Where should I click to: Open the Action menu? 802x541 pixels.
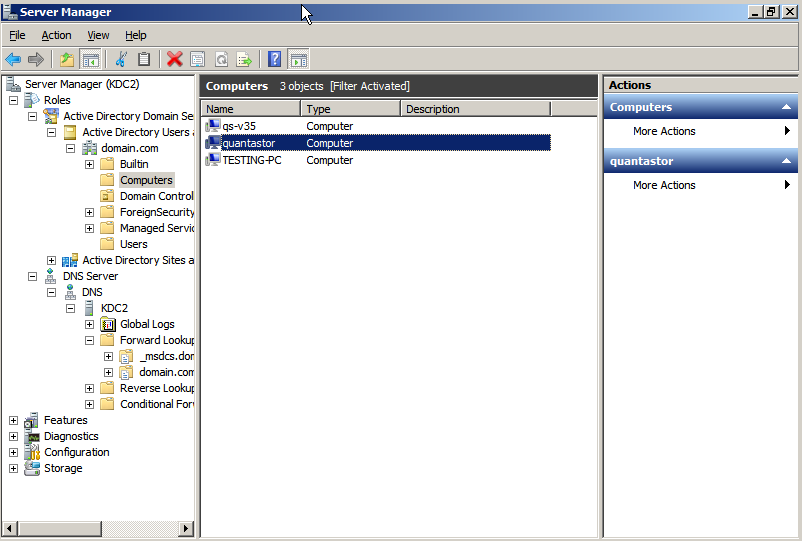click(x=56, y=35)
